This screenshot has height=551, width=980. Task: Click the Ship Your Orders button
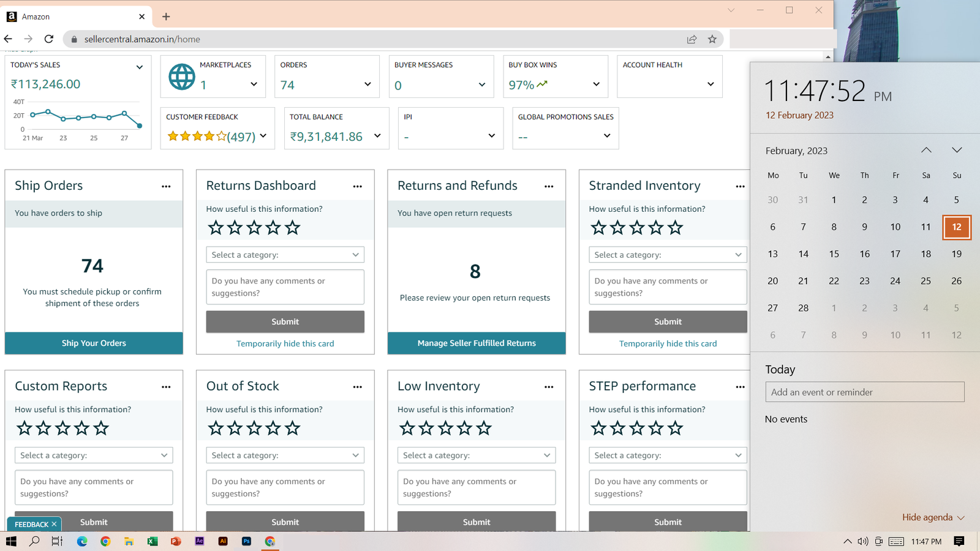coord(94,343)
